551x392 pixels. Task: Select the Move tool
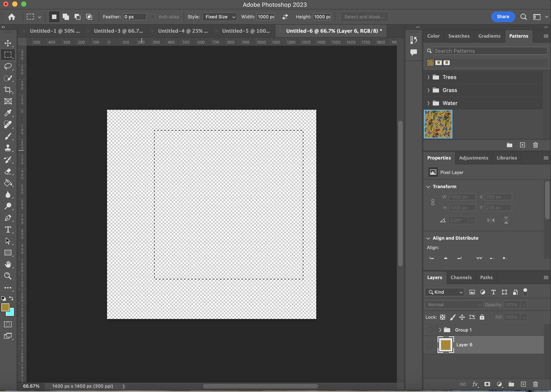[8, 43]
